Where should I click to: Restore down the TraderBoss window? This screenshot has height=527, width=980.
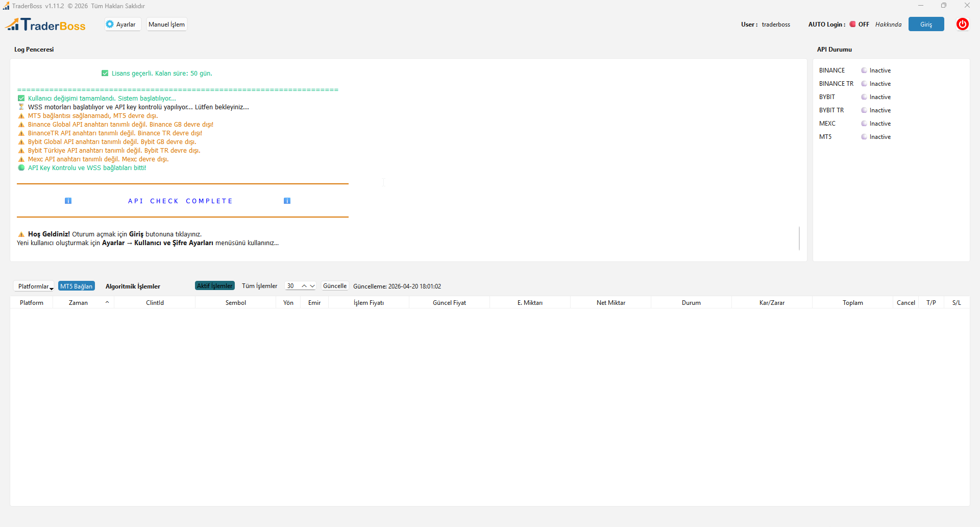pyautogui.click(x=944, y=6)
